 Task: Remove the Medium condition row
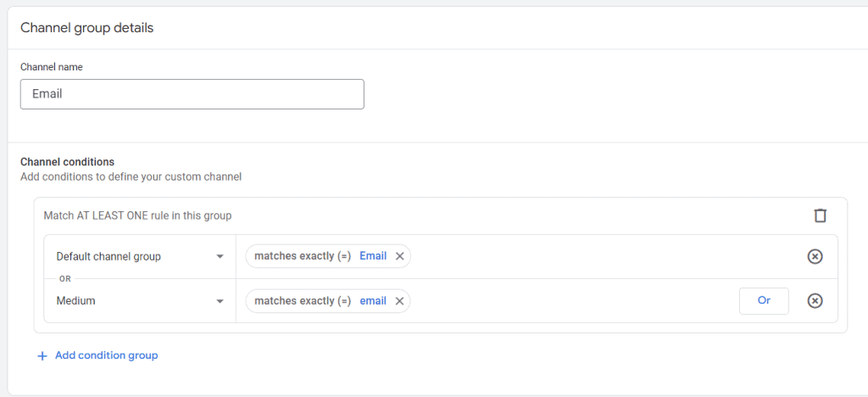tap(815, 301)
